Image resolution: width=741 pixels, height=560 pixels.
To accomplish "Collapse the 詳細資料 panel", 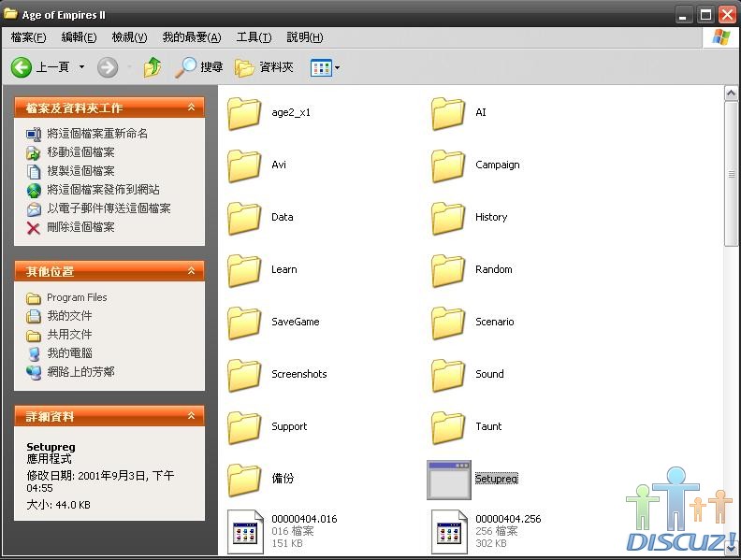I will tap(192, 416).
